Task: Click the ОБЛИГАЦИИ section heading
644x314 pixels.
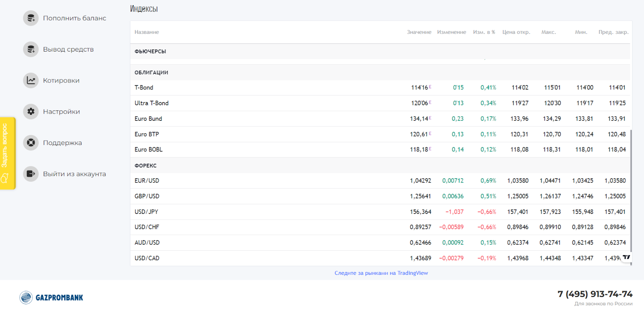Action: [151, 73]
